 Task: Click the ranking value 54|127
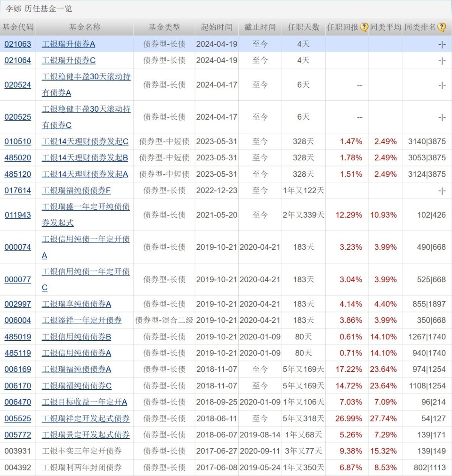(x=434, y=419)
